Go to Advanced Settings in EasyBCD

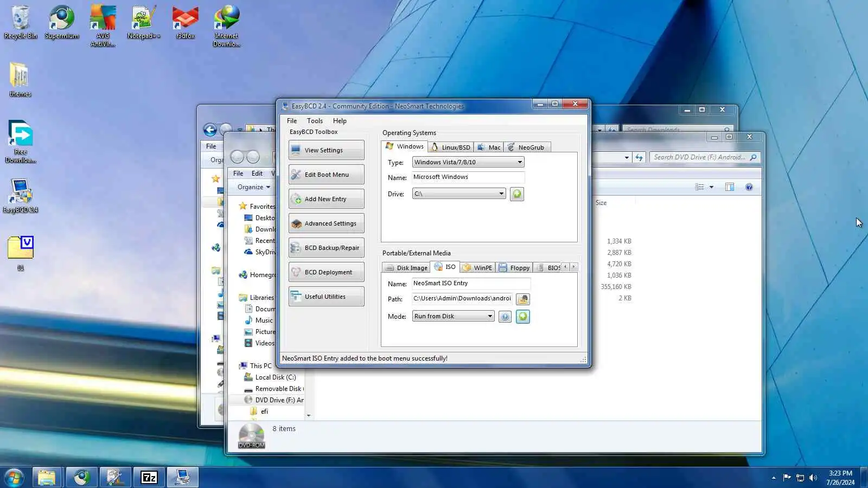pyautogui.click(x=326, y=223)
